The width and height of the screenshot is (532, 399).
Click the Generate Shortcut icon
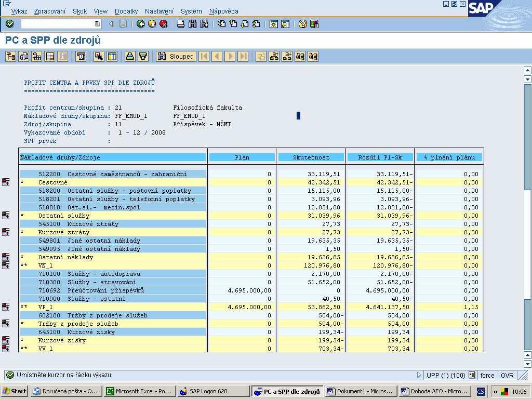[x=285, y=24]
